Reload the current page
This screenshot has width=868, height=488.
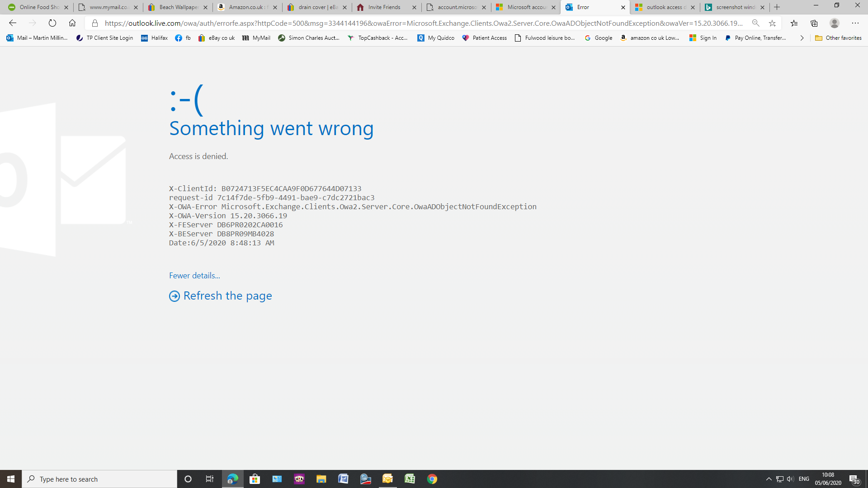click(x=52, y=23)
